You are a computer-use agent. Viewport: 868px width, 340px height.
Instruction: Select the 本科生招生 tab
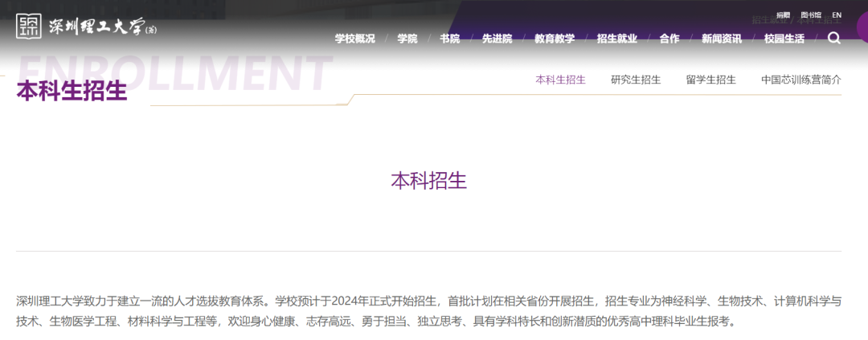click(560, 80)
